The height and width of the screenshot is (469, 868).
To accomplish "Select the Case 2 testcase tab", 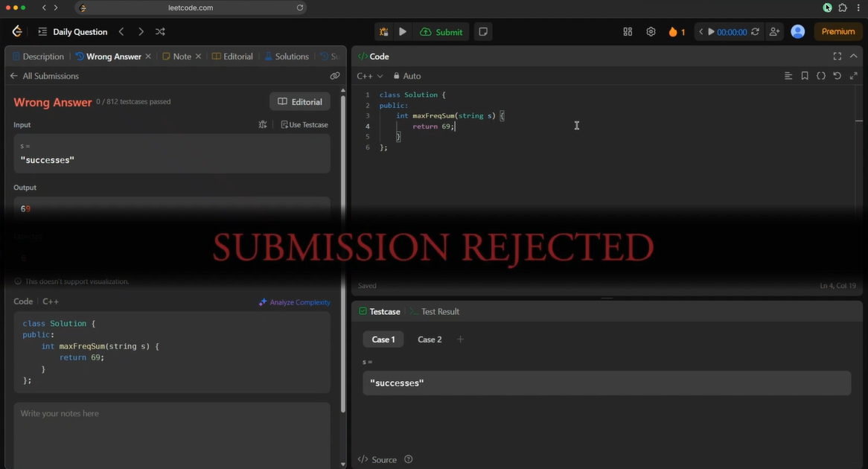I will [x=430, y=339].
